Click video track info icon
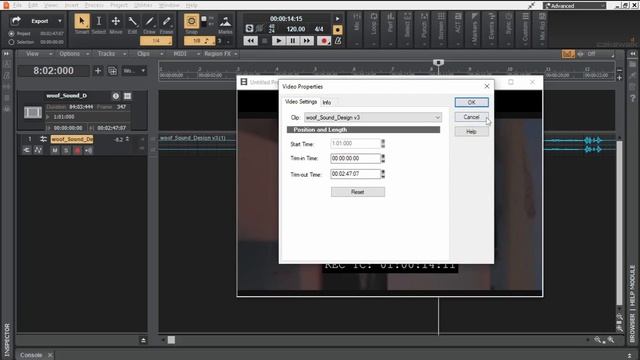This screenshot has width=640, height=360. 116,96
